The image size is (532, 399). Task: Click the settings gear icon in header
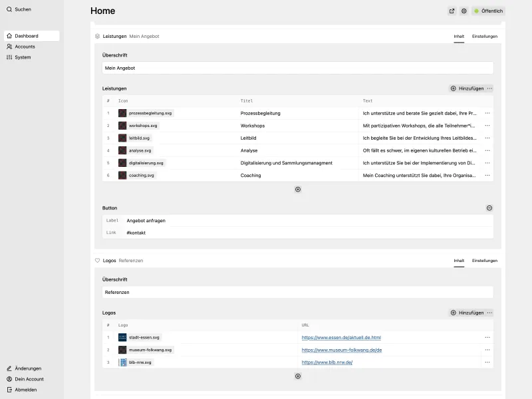464,11
